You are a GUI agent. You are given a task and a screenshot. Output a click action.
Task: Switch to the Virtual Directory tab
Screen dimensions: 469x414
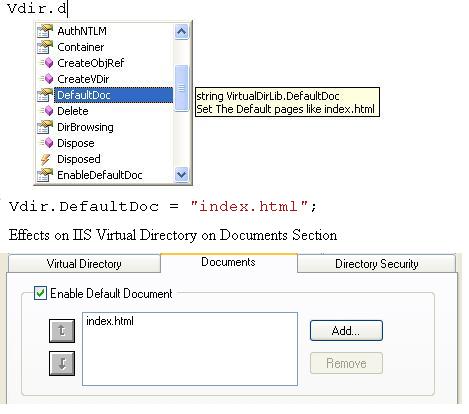pos(84,264)
